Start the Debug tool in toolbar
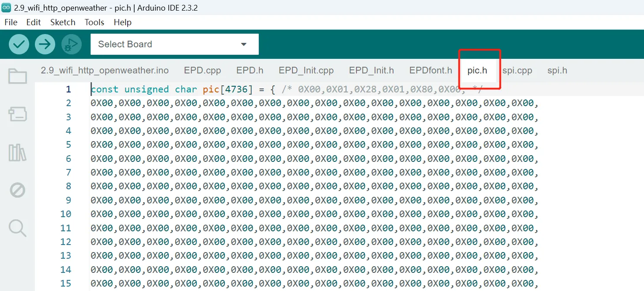Screen dimensions: 644x291 point(71,44)
